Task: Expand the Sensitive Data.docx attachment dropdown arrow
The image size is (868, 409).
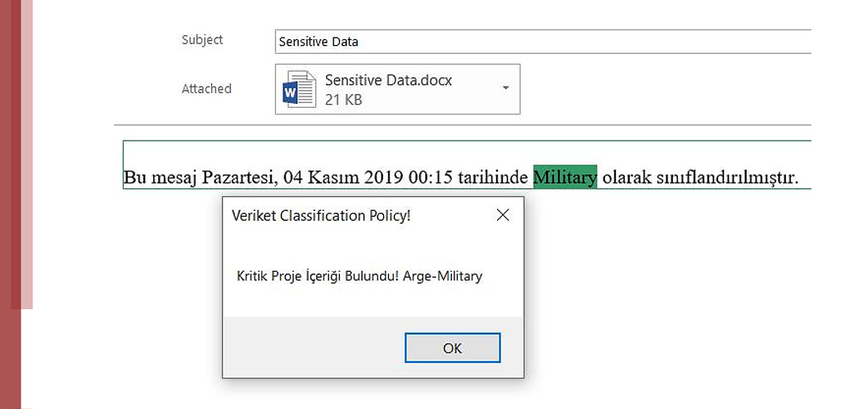Action: point(505,88)
